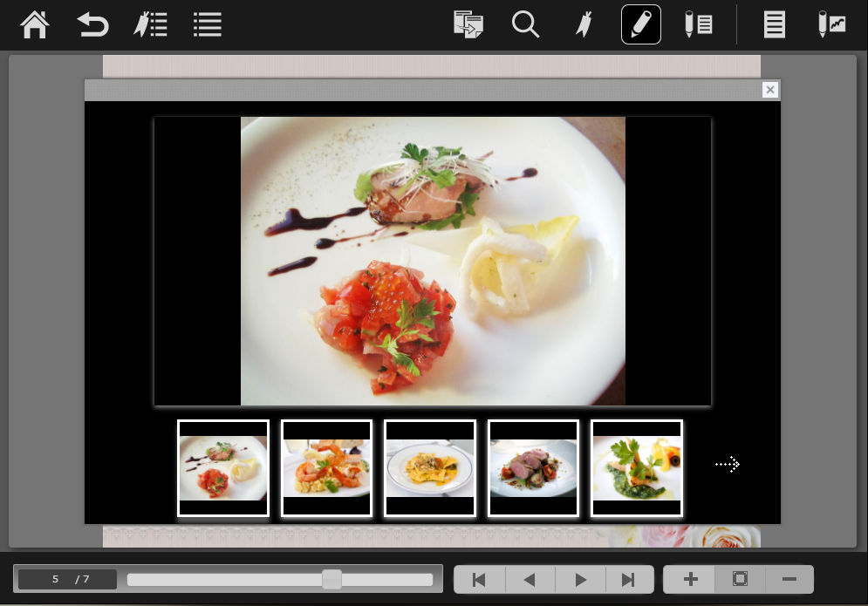Open the table of contents list

click(207, 24)
